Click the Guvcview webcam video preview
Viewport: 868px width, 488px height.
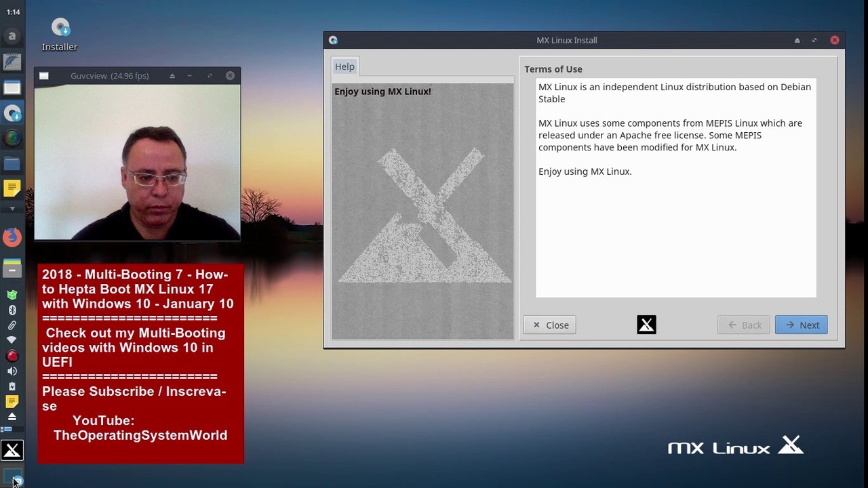pyautogui.click(x=137, y=162)
